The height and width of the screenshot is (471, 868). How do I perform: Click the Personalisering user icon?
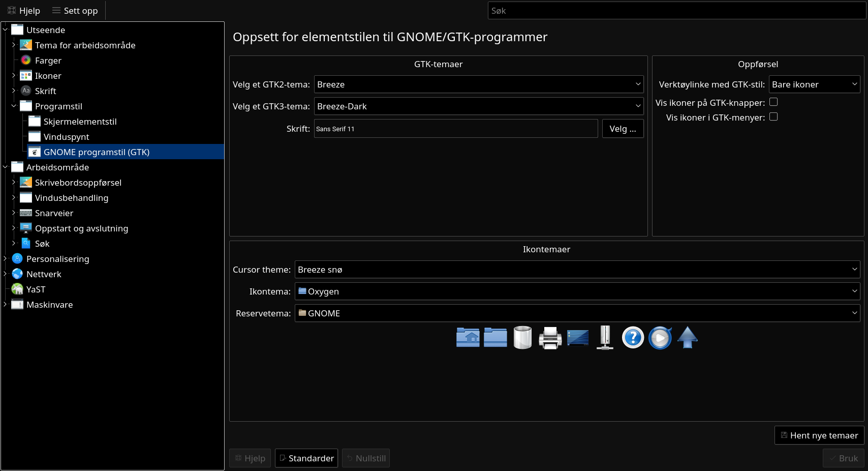(x=17, y=259)
